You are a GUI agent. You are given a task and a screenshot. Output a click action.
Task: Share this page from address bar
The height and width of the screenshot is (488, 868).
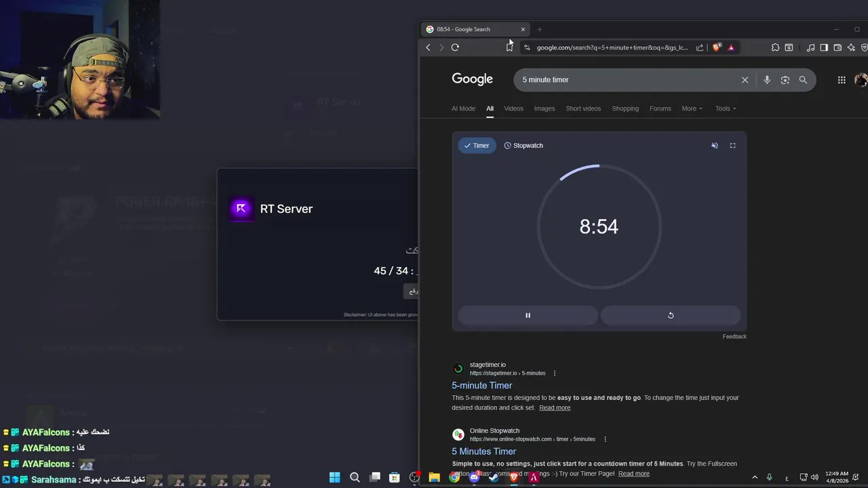pos(700,47)
